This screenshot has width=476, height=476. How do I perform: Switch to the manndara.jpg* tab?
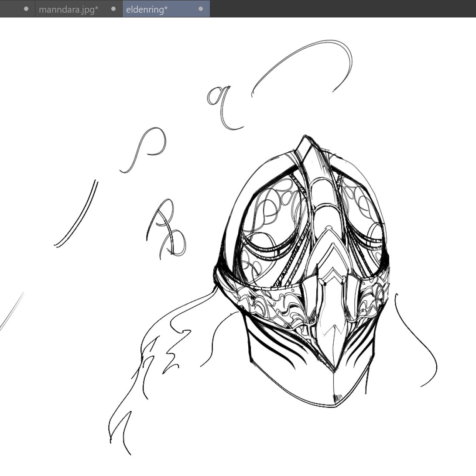pos(79,9)
